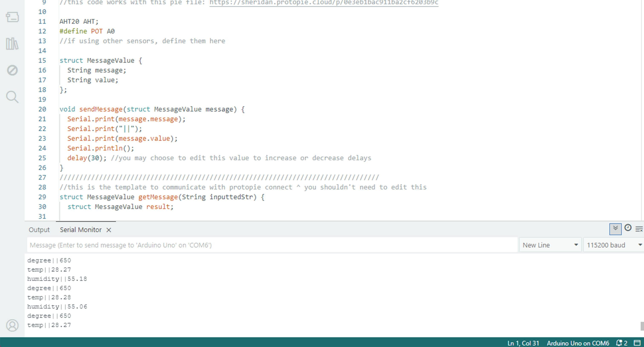Close the Serial Monitor tab
The height and width of the screenshot is (347, 644).
[109, 230]
